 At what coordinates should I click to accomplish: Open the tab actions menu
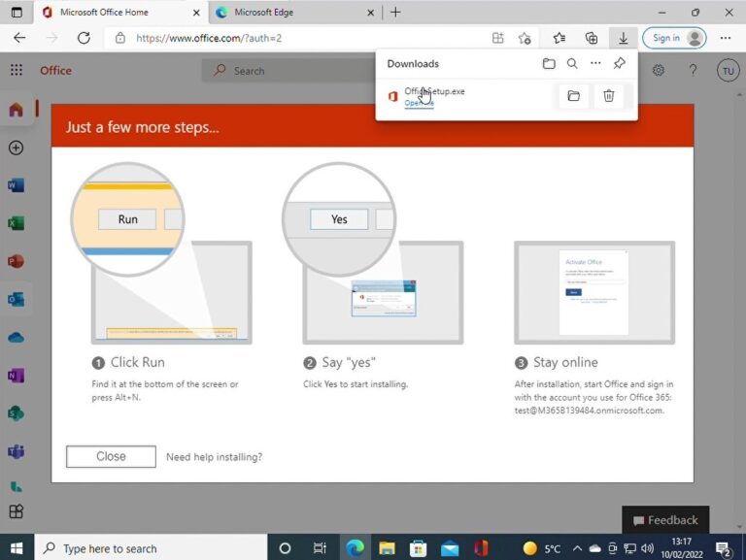[x=17, y=13]
